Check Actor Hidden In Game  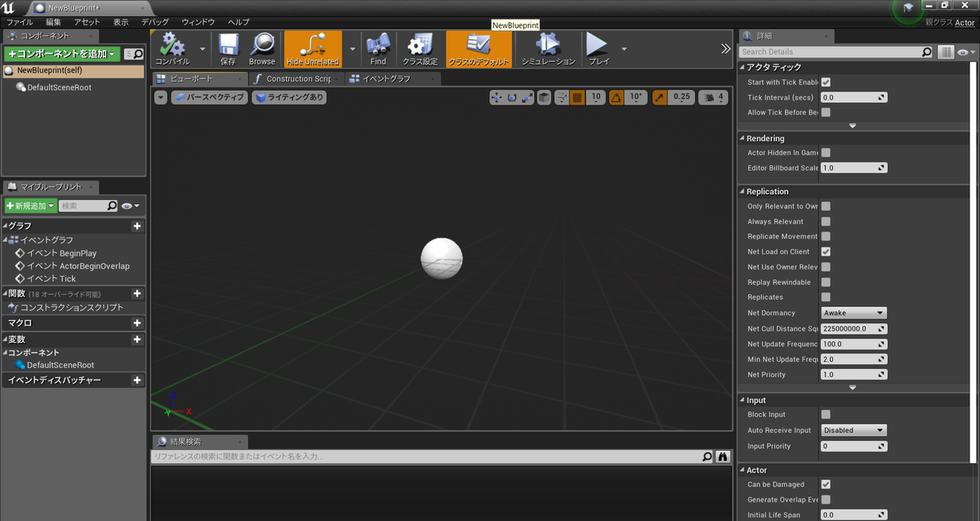tap(826, 152)
